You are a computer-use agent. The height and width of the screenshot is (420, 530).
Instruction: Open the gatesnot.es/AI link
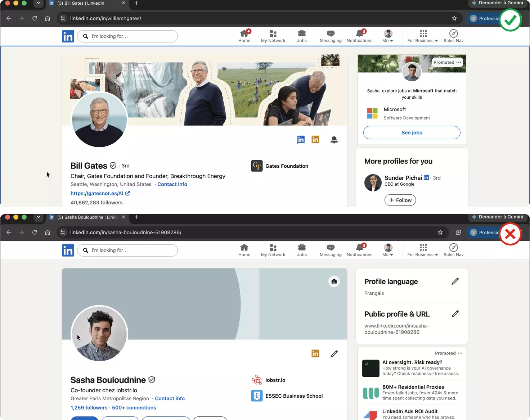[x=100, y=193]
